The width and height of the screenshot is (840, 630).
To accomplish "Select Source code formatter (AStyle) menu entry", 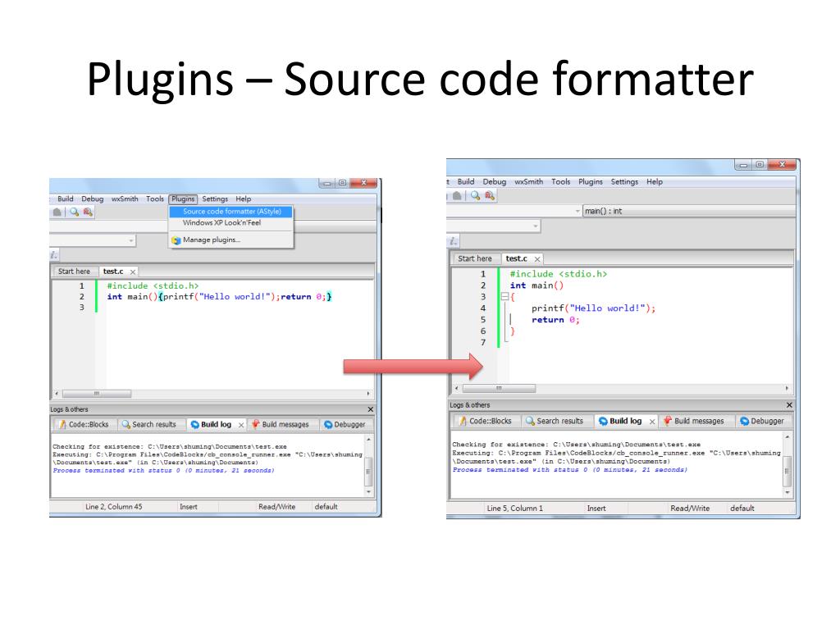I will click(x=231, y=212).
